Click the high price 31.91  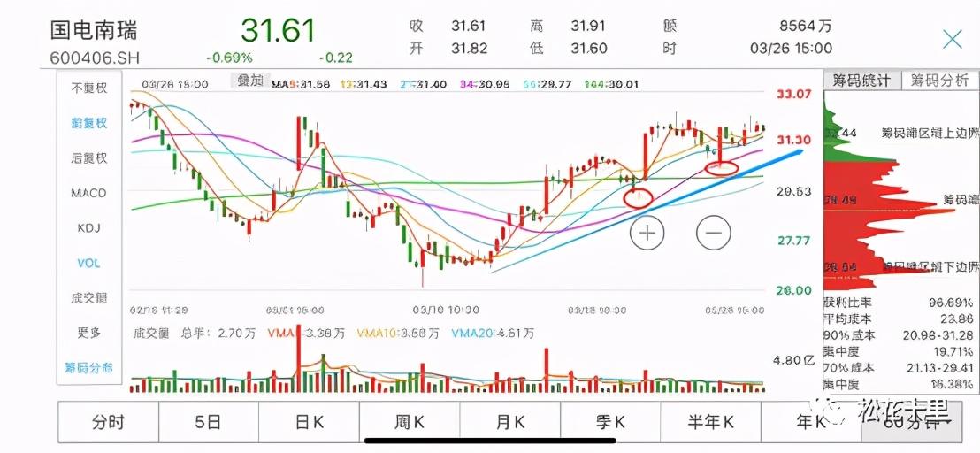tap(589, 27)
